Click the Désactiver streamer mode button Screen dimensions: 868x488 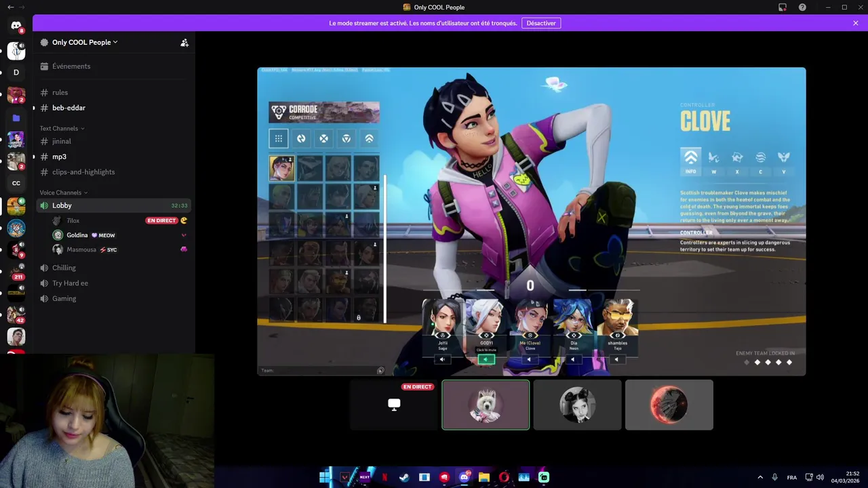[541, 23]
